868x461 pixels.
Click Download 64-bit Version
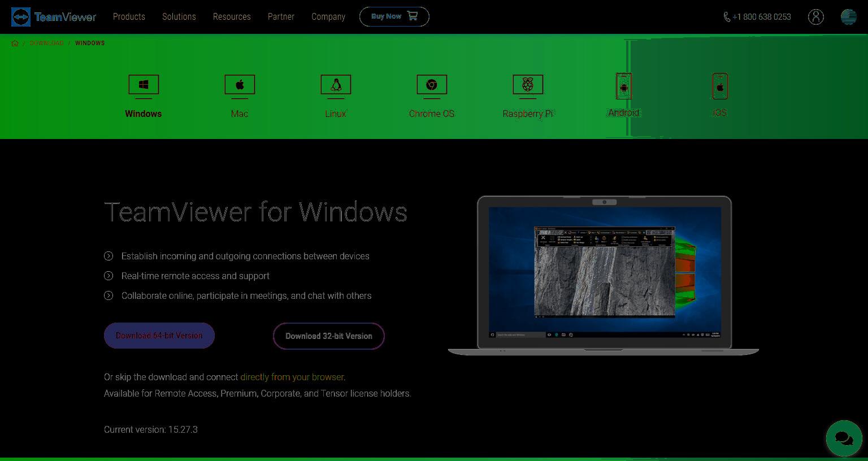click(x=159, y=336)
